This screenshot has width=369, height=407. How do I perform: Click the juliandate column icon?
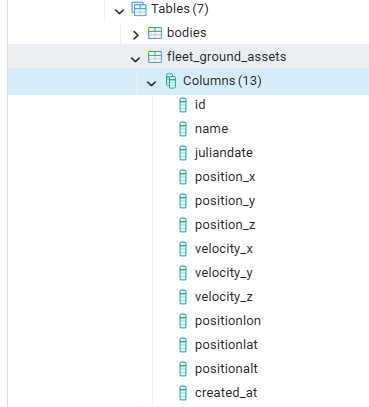(183, 153)
